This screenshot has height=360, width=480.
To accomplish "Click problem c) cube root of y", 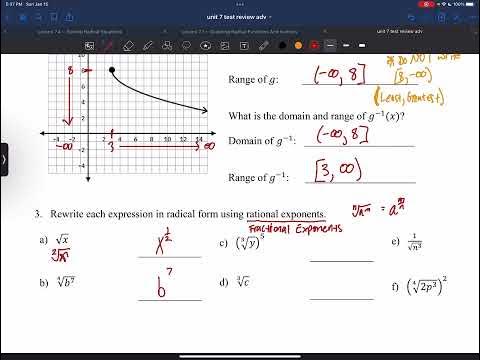I will pyautogui.click(x=250, y=242).
